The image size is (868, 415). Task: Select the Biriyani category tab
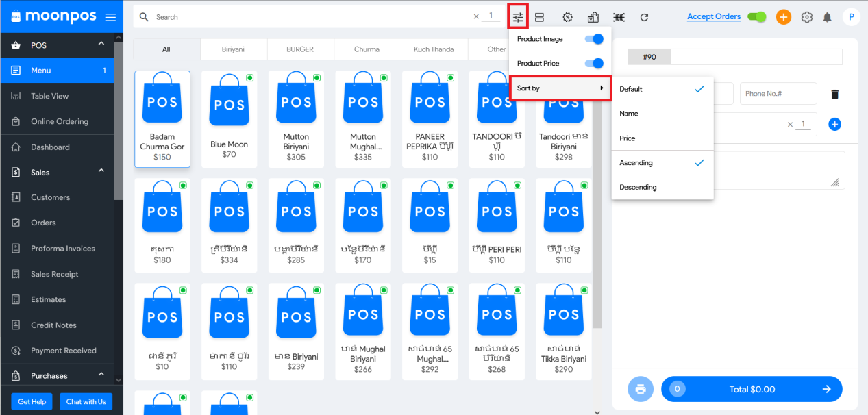(x=233, y=49)
